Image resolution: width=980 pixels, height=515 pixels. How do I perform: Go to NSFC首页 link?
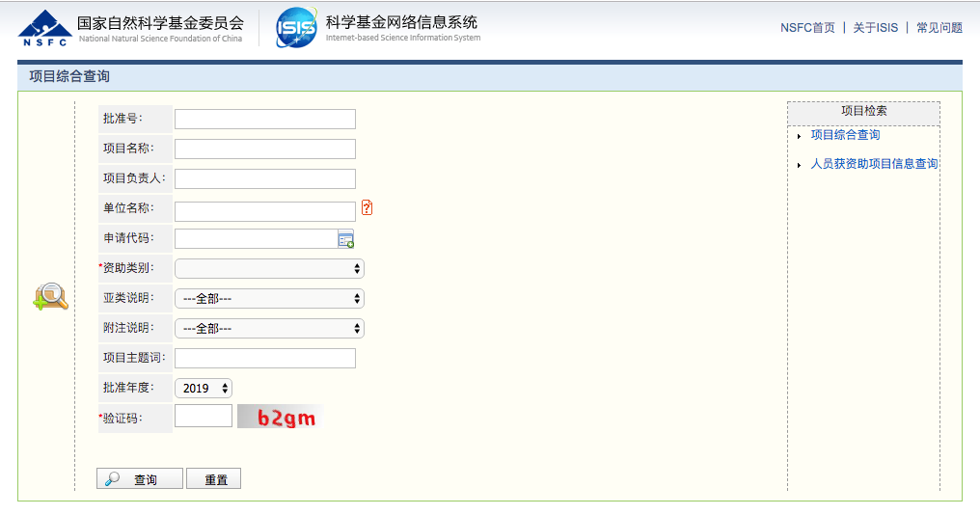[807, 28]
